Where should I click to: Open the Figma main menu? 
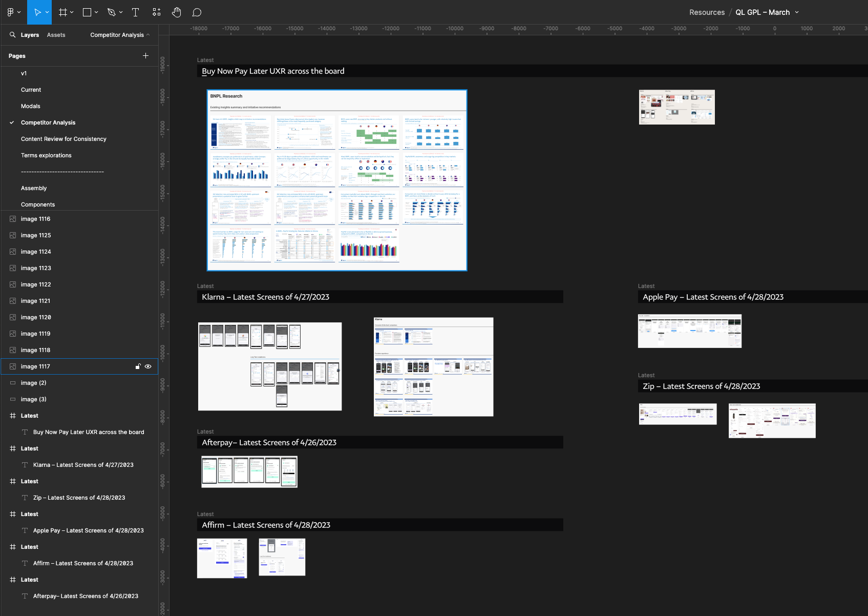pyautogui.click(x=10, y=12)
